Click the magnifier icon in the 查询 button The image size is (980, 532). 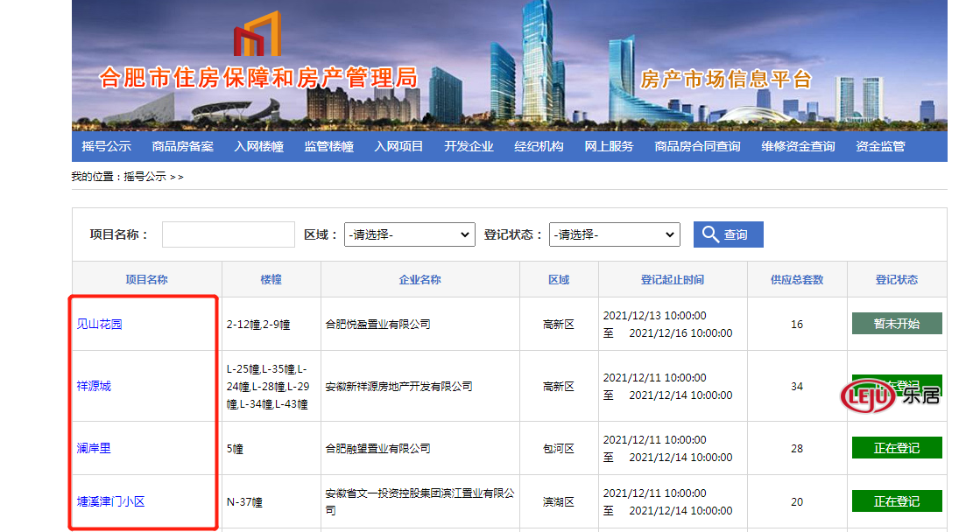coord(710,234)
